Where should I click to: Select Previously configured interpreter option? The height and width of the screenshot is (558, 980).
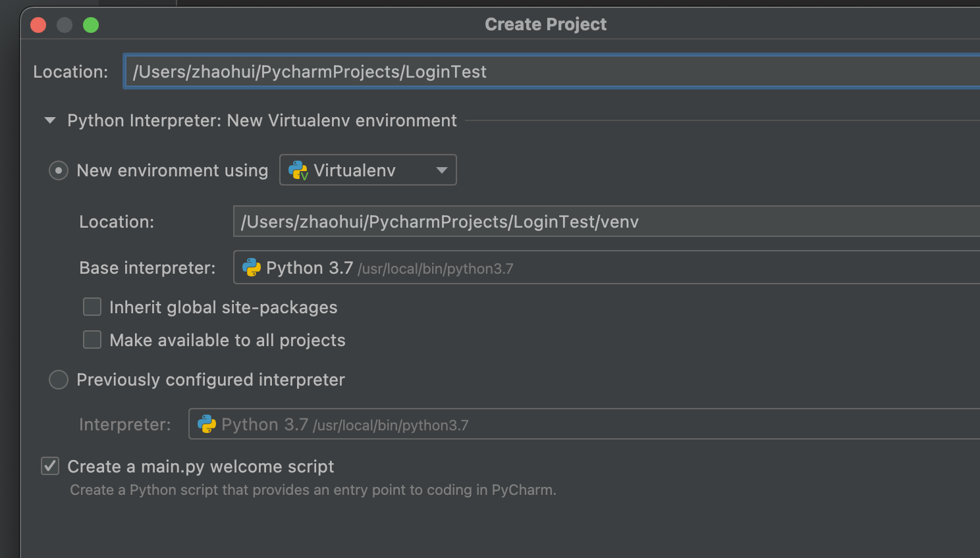(x=59, y=380)
